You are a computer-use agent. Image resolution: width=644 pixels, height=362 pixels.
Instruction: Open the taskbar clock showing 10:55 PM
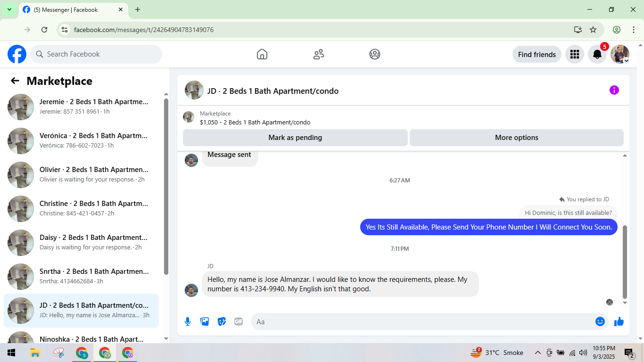pos(603,353)
